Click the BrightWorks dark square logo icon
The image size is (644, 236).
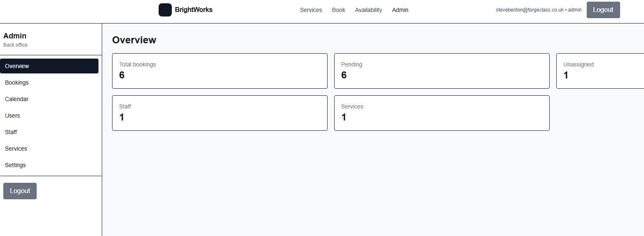coord(165,10)
